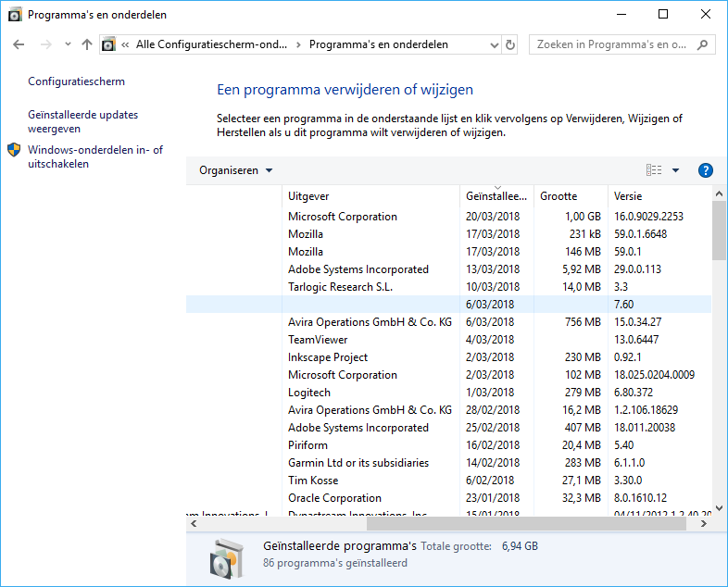728x587 pixels.
Task: Select the Tim Kosse row
Action: (448, 481)
